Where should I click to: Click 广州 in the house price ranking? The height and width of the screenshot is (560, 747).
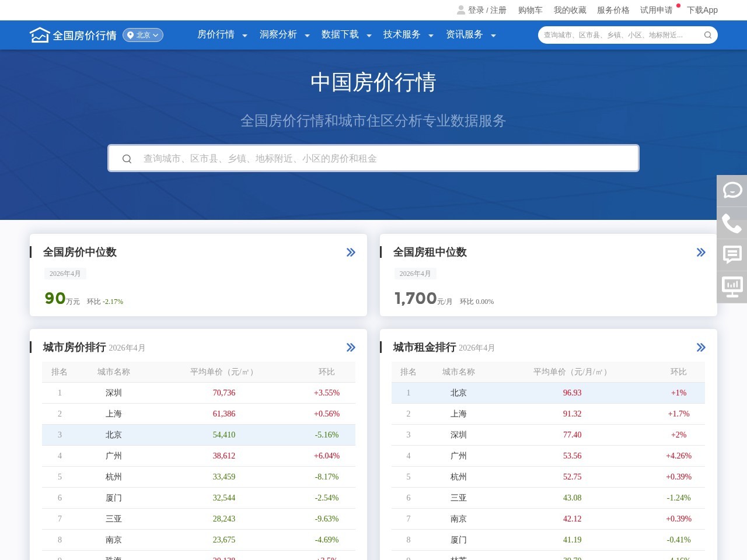[x=114, y=456]
